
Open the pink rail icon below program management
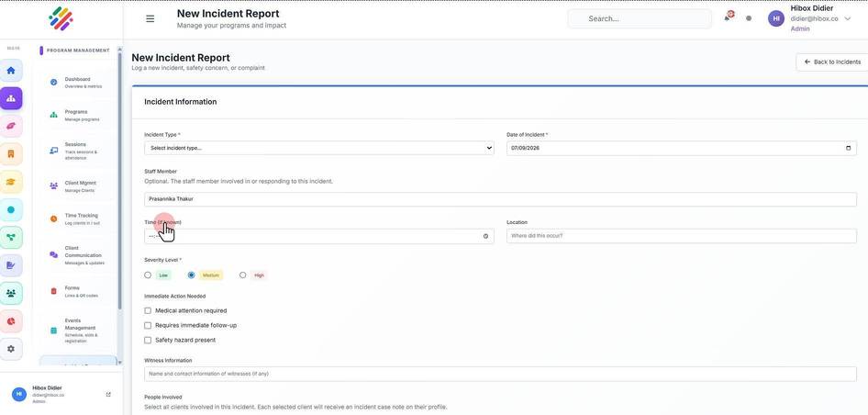click(11, 127)
